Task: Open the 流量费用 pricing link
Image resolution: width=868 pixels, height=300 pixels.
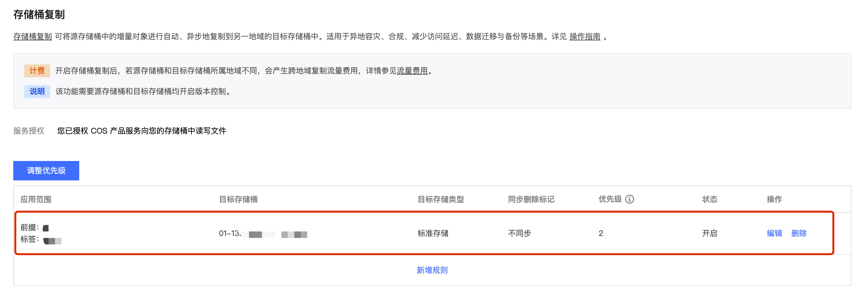Action: click(412, 71)
